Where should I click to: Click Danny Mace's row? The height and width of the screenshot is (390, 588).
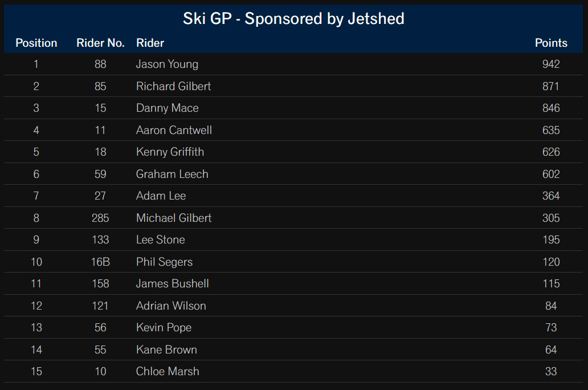pos(293,108)
